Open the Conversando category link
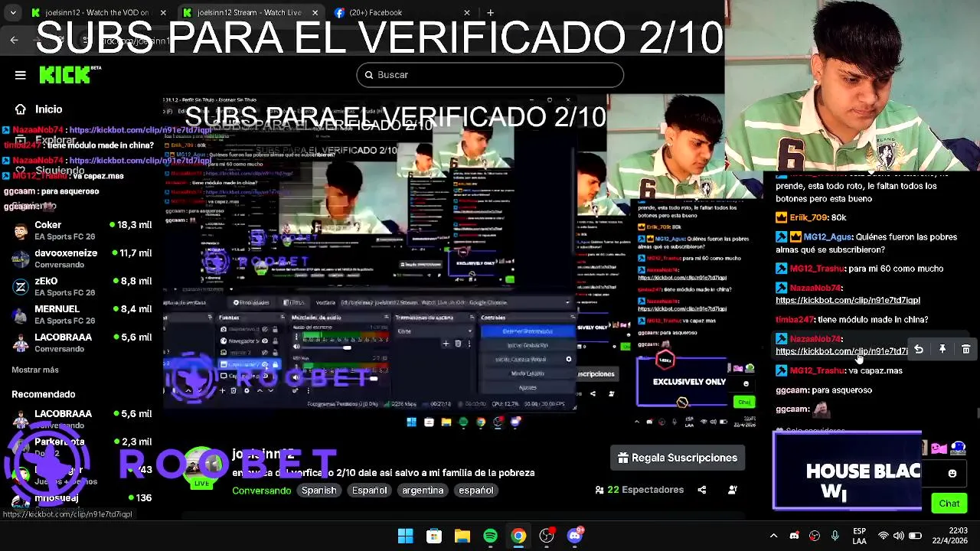Viewport: 980px width, 551px height. [261, 491]
